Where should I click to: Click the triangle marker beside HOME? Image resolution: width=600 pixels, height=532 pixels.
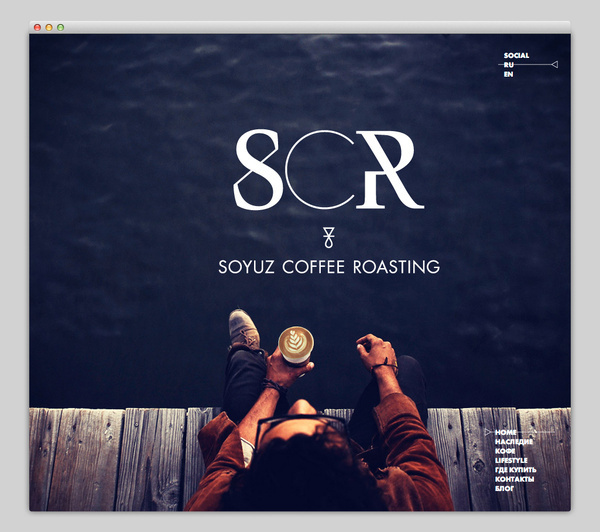point(488,432)
